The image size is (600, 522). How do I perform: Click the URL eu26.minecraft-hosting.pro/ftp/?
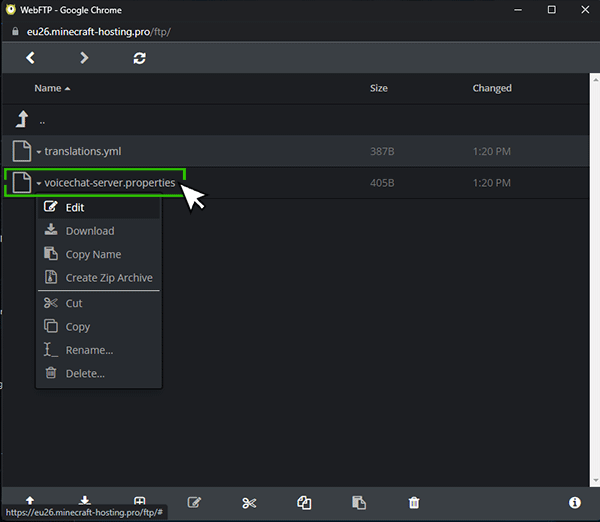[98, 32]
